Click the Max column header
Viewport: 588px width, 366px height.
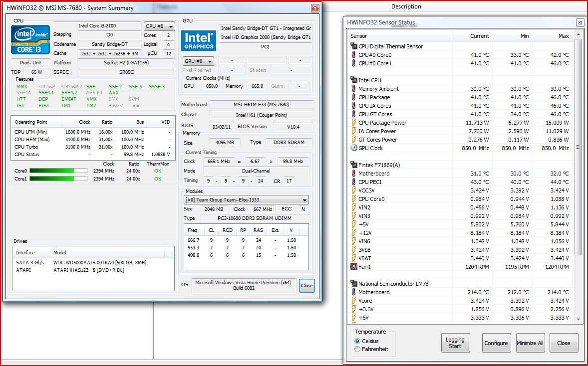(552, 36)
